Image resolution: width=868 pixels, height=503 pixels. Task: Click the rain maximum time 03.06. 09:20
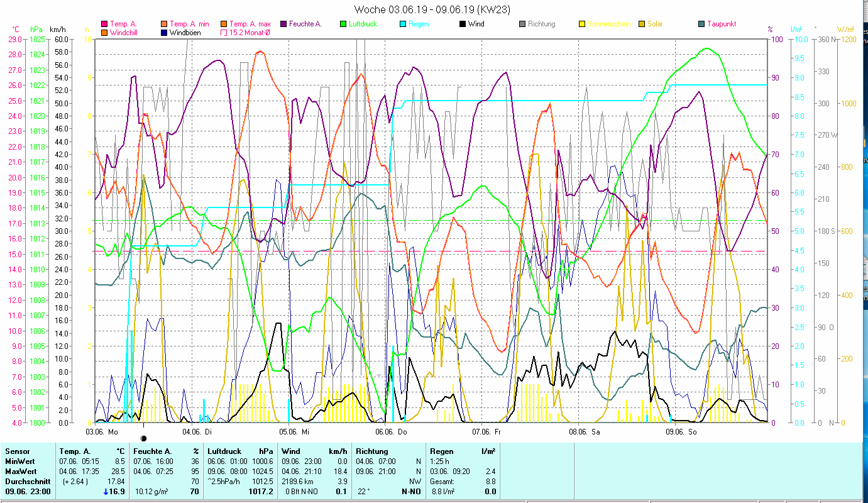pyautogui.click(x=450, y=472)
